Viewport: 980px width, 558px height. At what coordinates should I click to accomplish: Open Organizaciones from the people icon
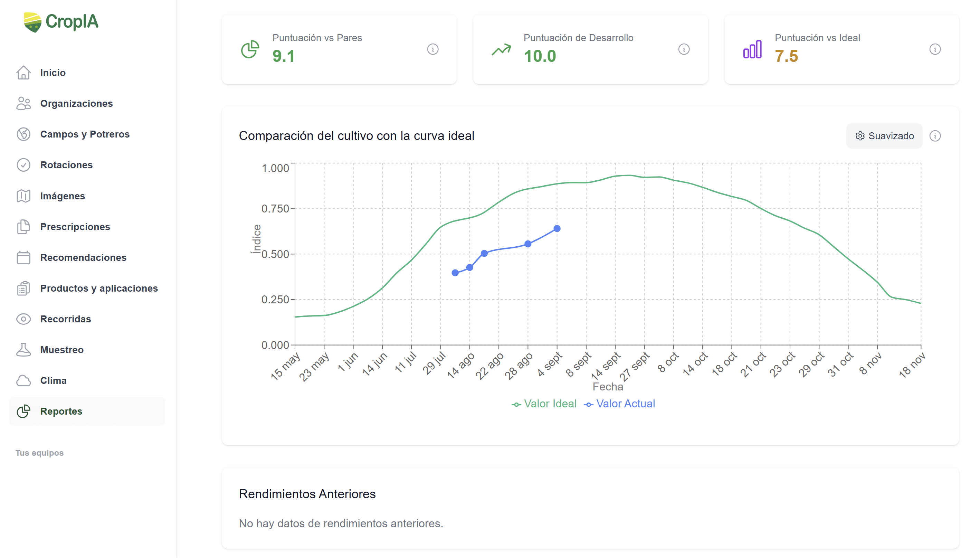click(23, 103)
